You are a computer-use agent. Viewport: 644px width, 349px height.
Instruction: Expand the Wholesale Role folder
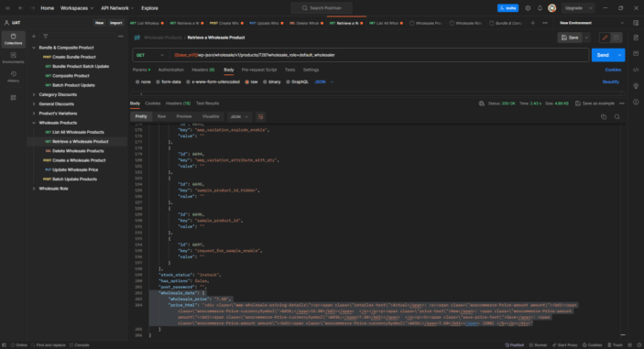tap(34, 189)
